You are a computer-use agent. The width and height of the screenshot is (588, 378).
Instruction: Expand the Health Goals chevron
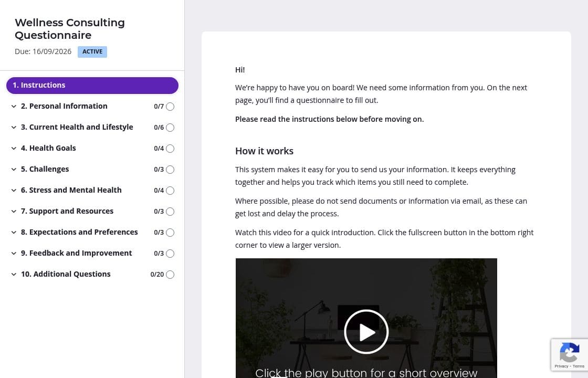[14, 148]
